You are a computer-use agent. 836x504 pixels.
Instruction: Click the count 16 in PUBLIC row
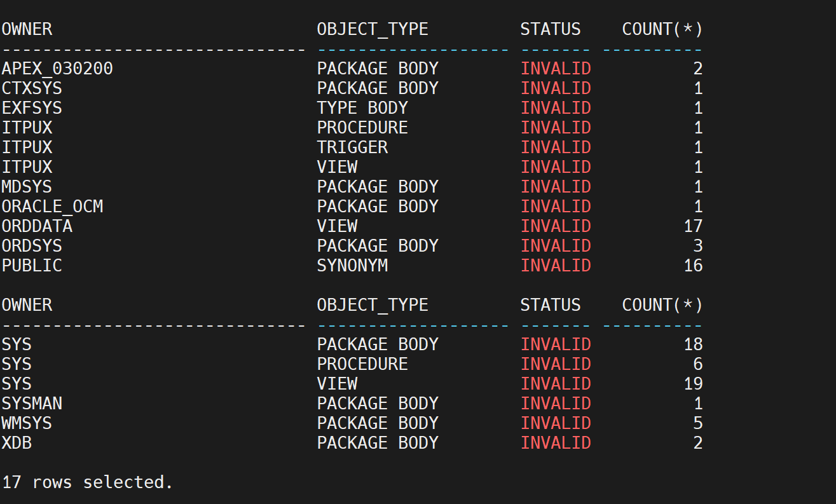coord(693,265)
